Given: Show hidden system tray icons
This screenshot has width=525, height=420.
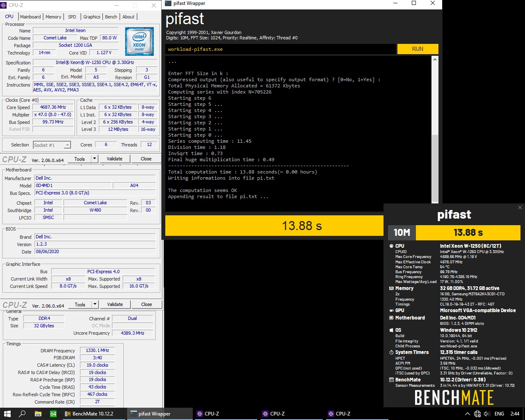Looking at the screenshot, I should click(467, 414).
